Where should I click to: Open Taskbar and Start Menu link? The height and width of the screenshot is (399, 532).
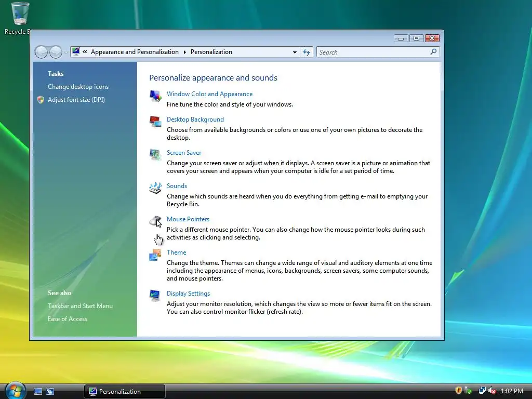[80, 305]
